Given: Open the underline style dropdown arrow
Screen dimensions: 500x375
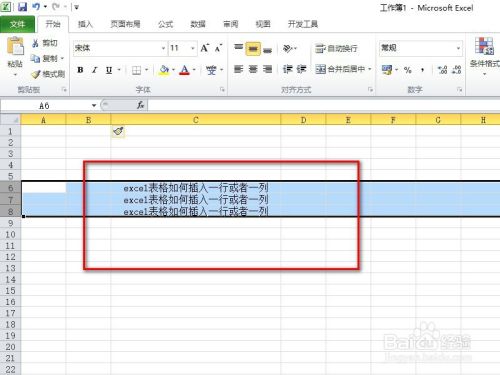Looking at the screenshot, I should click(x=119, y=70).
